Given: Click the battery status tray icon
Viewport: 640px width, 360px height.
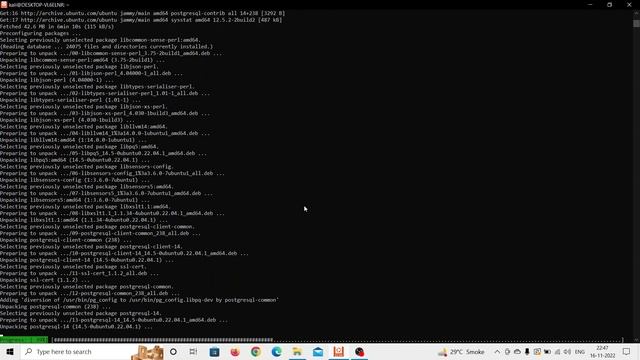Looking at the screenshot, I should (x=547, y=351).
